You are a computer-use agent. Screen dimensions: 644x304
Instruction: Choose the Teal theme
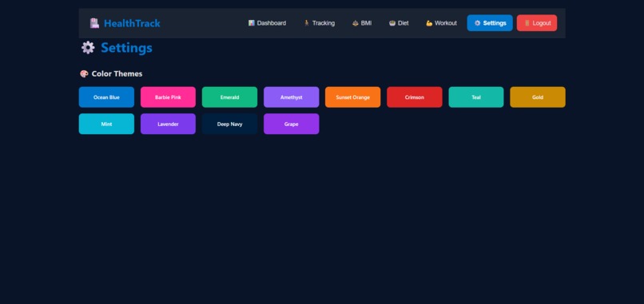[x=476, y=97]
